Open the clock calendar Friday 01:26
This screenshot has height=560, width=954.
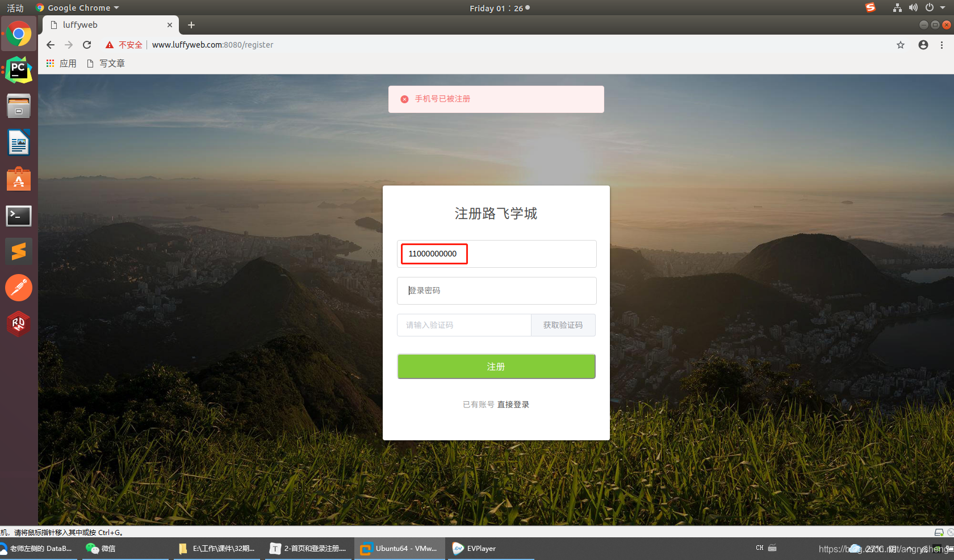[499, 8]
